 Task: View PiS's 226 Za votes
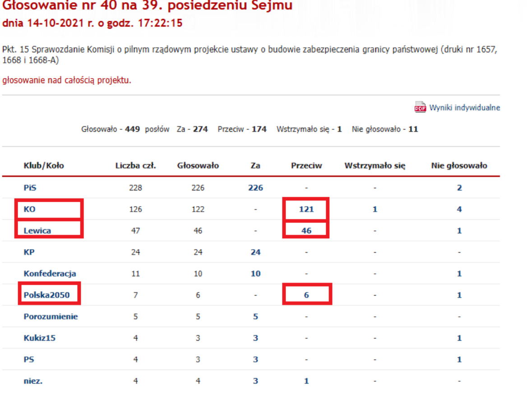point(255,188)
